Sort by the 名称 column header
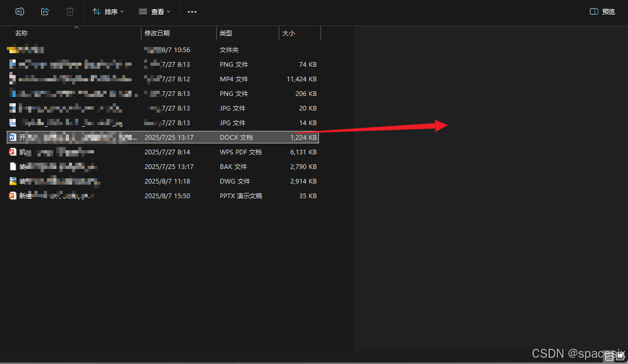 click(21, 33)
